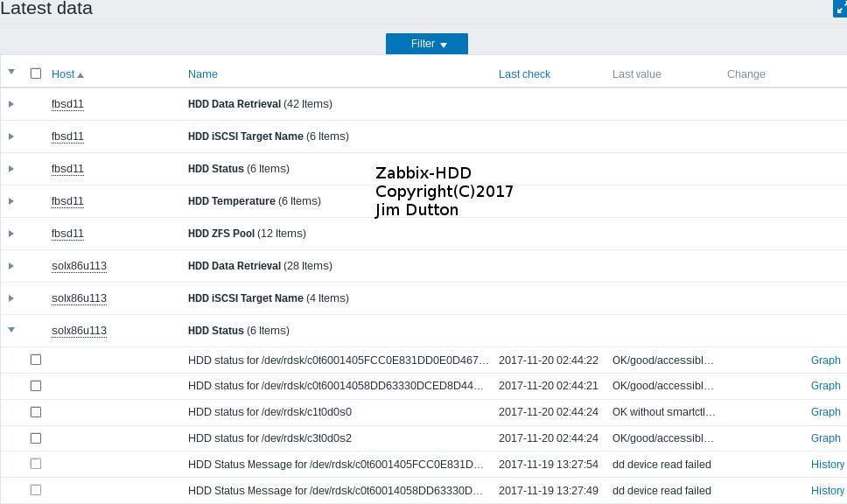
Task: Check box for /dev/rdsk/c1t0d0s0 status row
Action: click(x=36, y=412)
